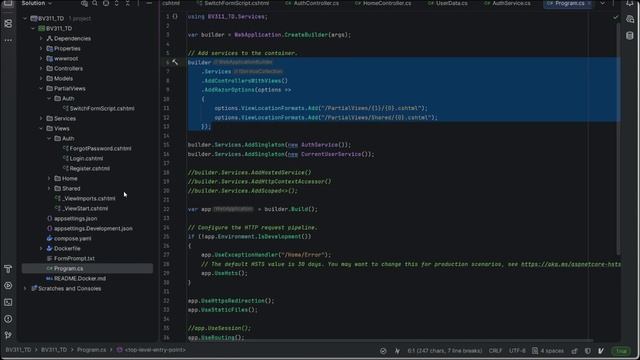
Task: Click BV311_TD solution breadcrumb in navigation bar
Action: point(18,350)
